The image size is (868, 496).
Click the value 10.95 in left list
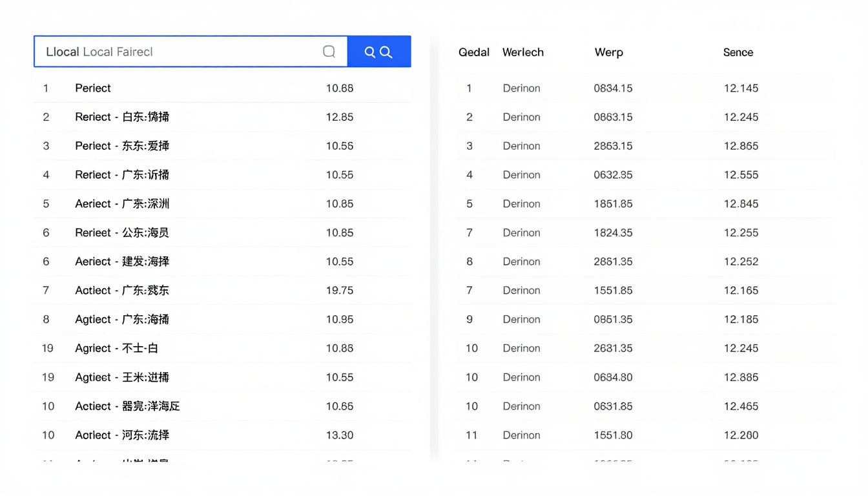point(340,319)
